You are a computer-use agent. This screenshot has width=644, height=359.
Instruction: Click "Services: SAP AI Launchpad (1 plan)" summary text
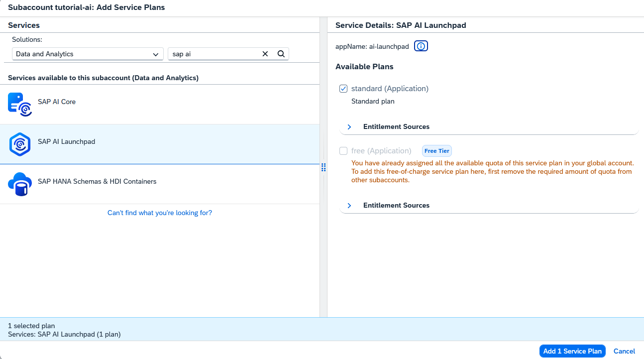coord(64,334)
